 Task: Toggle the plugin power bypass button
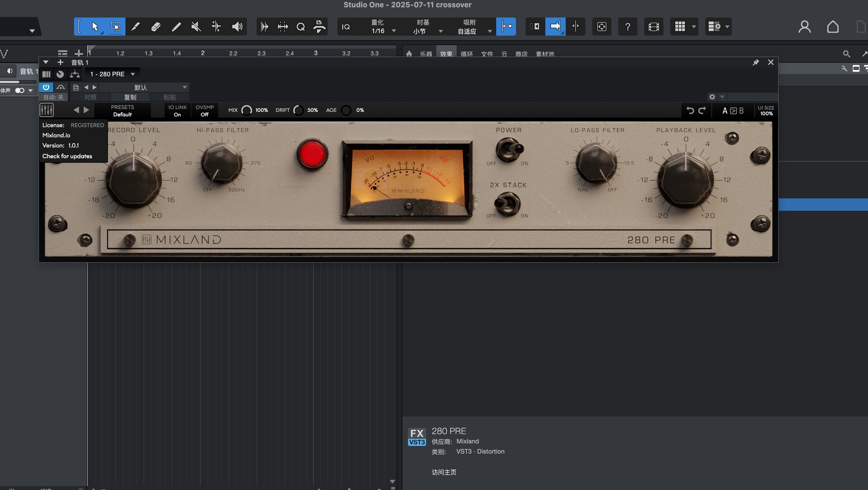pos(46,87)
